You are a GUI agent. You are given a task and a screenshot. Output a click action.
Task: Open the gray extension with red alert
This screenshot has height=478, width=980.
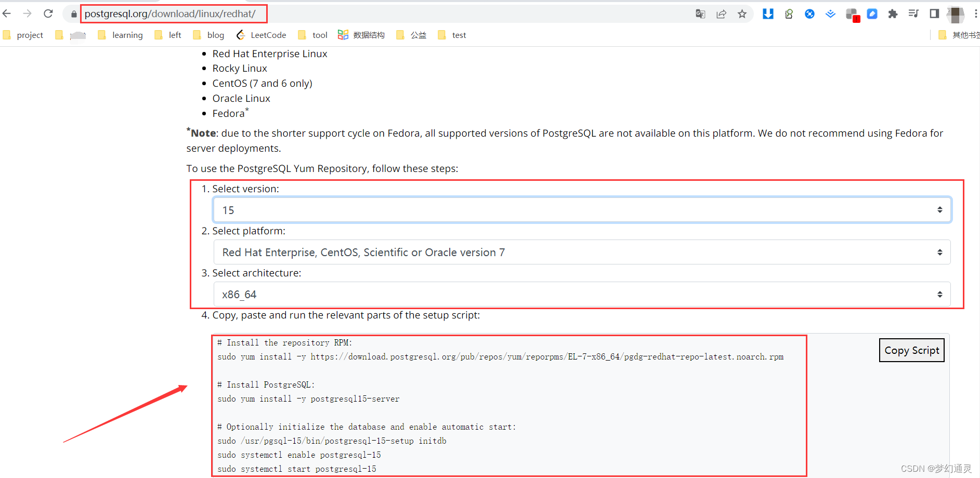[x=853, y=15]
